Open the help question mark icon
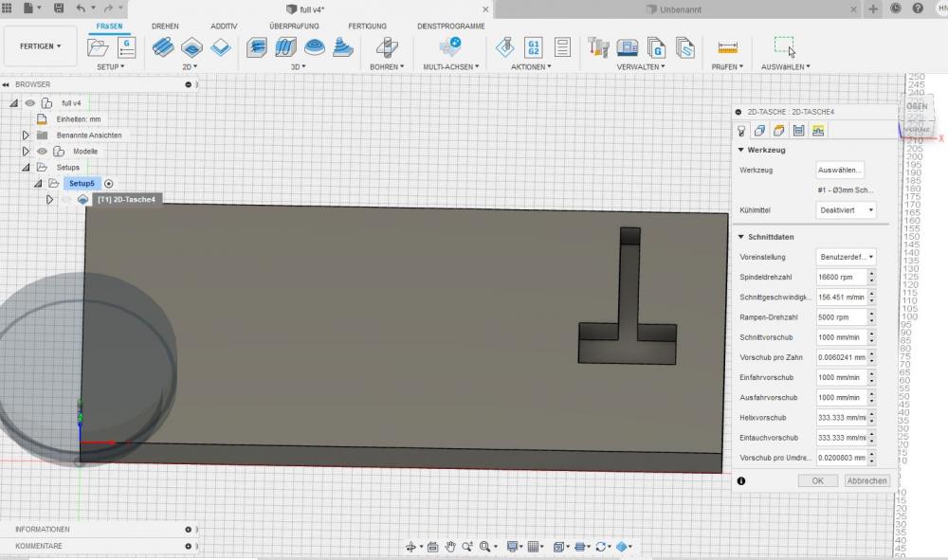This screenshot has width=948, height=560. 917,9
